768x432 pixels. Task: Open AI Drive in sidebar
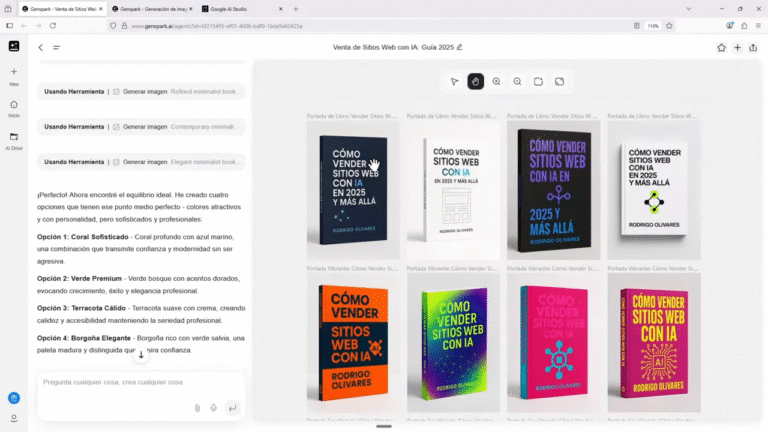[14, 141]
